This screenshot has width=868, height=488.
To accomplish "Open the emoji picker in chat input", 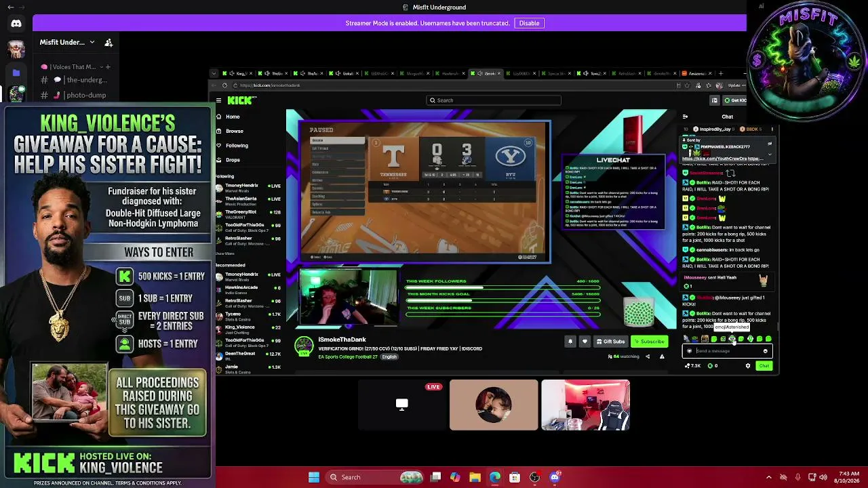I will point(766,351).
